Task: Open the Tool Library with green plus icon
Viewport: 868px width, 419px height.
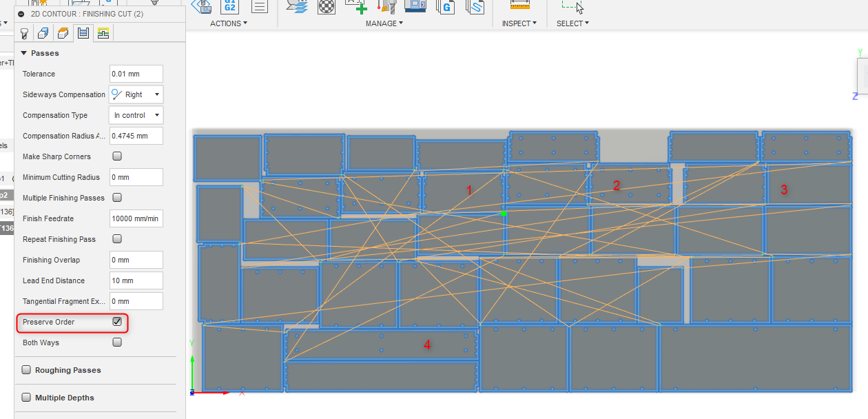Action: (356, 7)
